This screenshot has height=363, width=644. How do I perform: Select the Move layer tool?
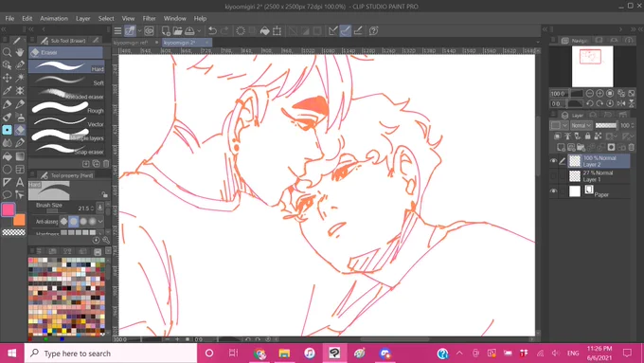pos(7,78)
